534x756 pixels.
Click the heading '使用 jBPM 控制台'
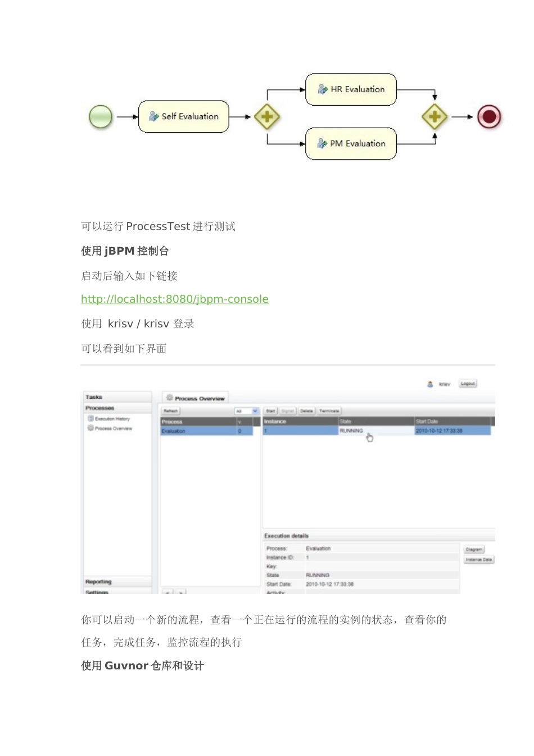[125, 251]
